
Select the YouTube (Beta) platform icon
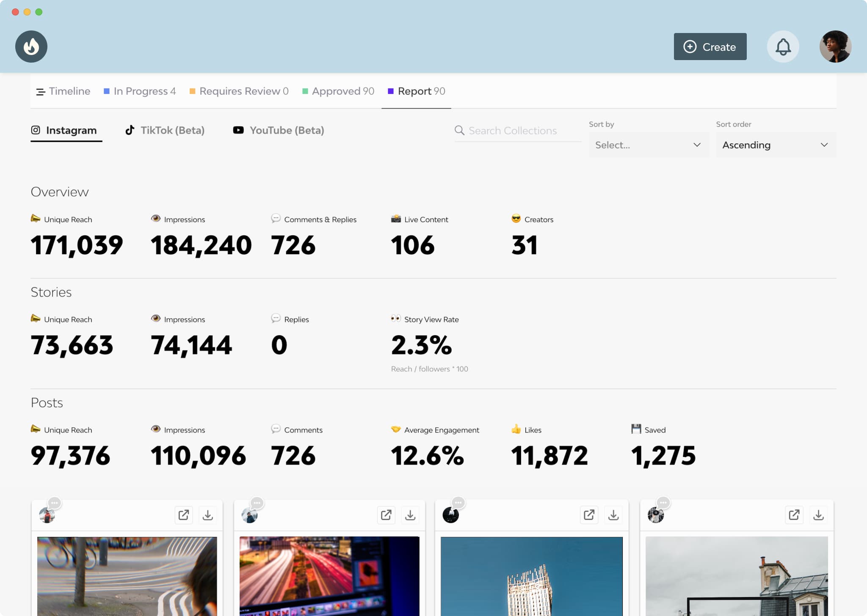coord(238,130)
